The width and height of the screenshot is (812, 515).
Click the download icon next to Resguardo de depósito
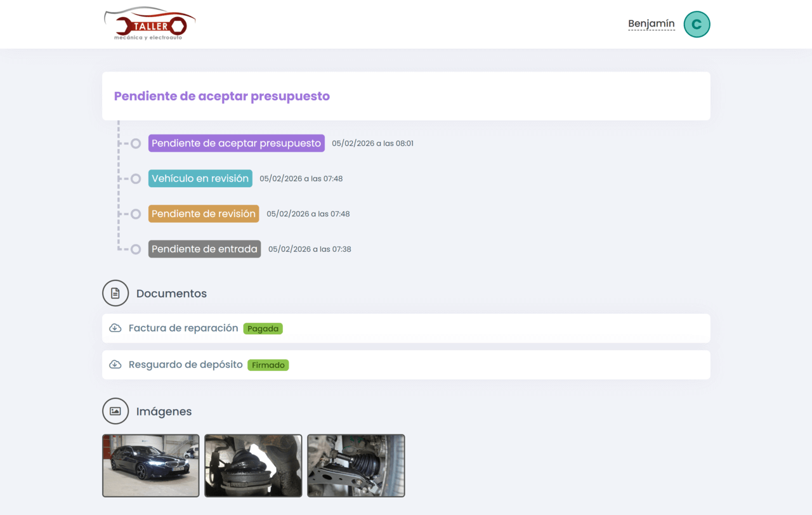pyautogui.click(x=115, y=365)
